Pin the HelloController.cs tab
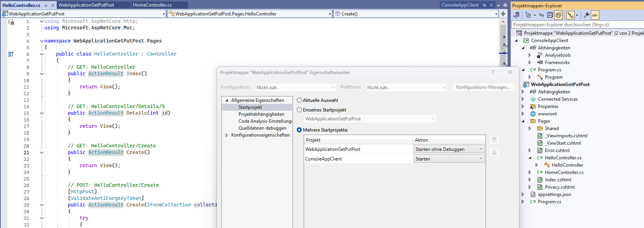The width and height of the screenshot is (644, 228). click(46, 5)
